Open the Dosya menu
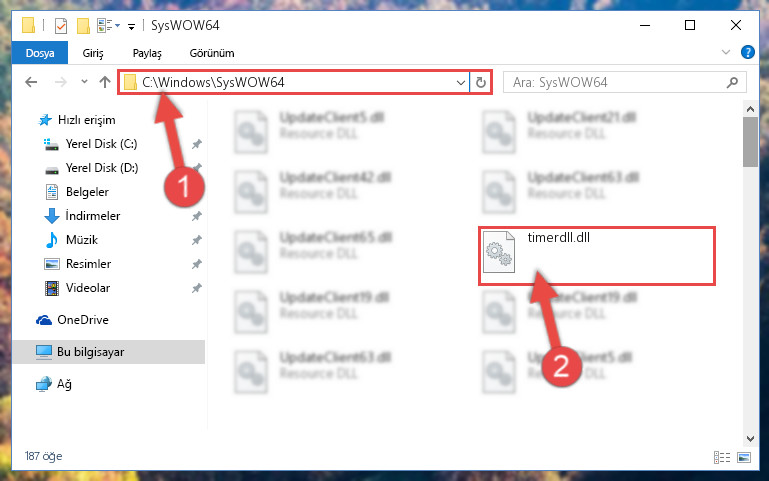This screenshot has width=769, height=481. 40,53
